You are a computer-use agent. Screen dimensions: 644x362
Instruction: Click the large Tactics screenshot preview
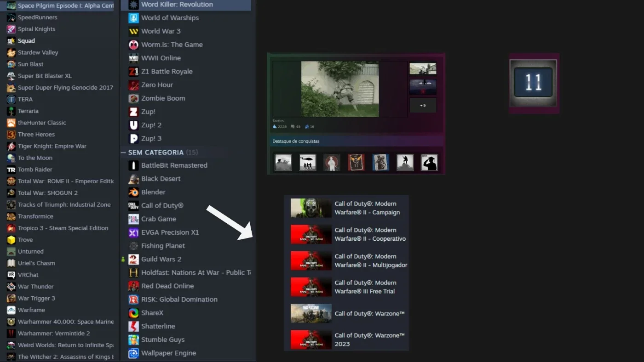pos(340,89)
